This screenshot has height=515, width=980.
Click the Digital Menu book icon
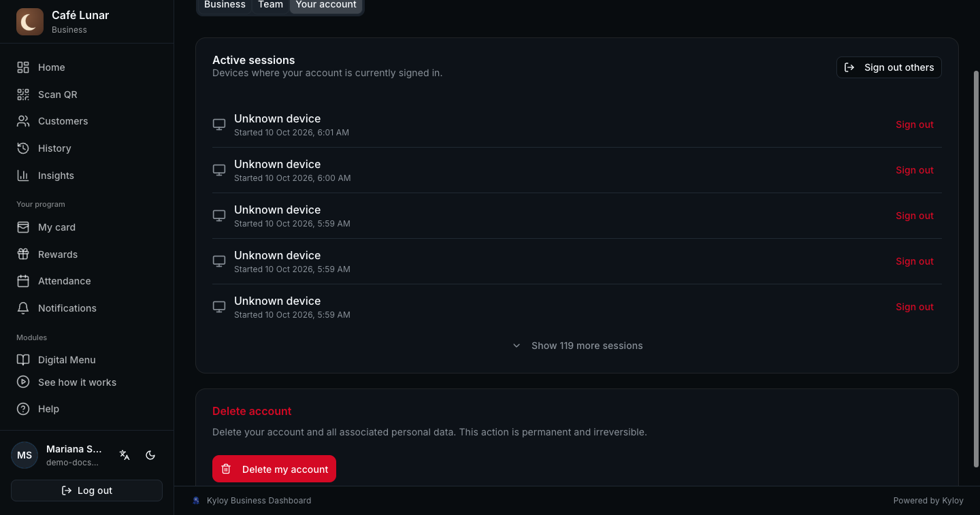point(23,360)
